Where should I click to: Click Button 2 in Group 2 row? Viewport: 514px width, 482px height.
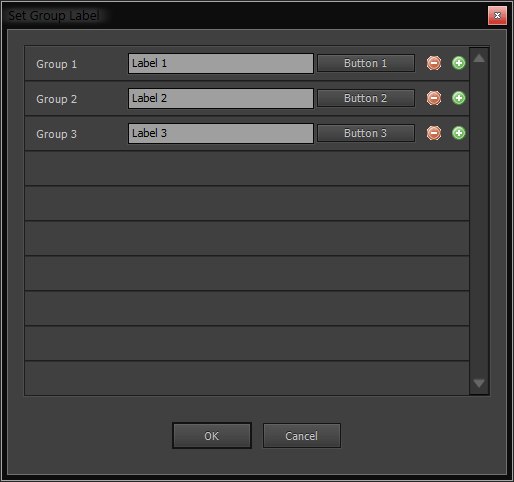[366, 98]
